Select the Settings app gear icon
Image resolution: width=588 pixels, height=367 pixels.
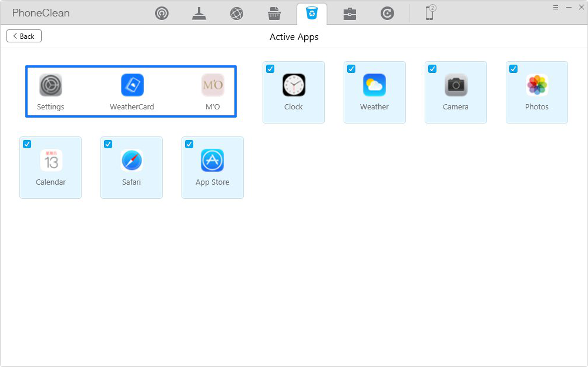51,85
